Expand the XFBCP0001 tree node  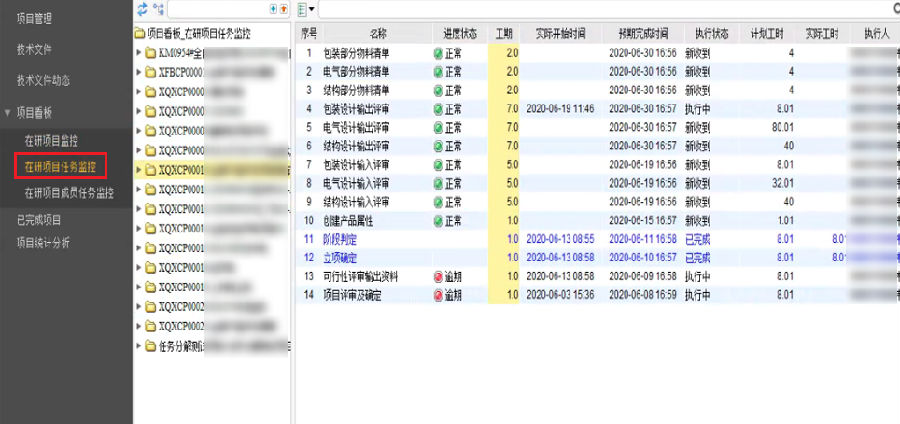139,72
